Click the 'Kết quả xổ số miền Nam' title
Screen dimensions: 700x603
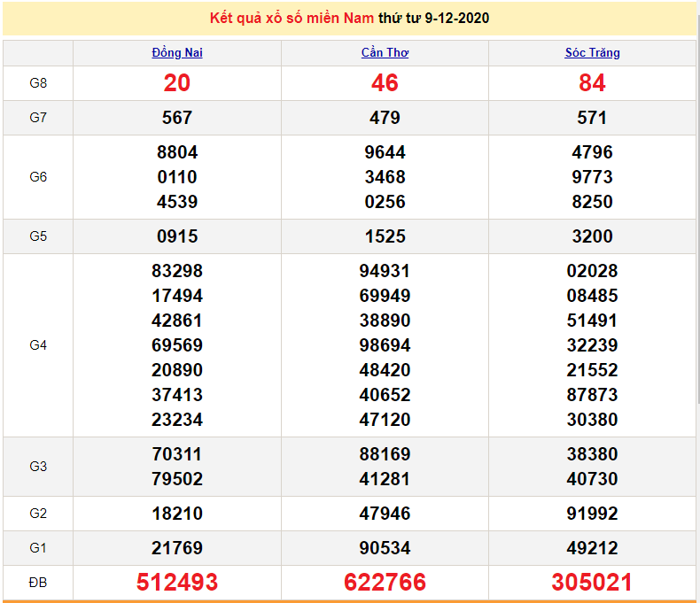pyautogui.click(x=292, y=19)
